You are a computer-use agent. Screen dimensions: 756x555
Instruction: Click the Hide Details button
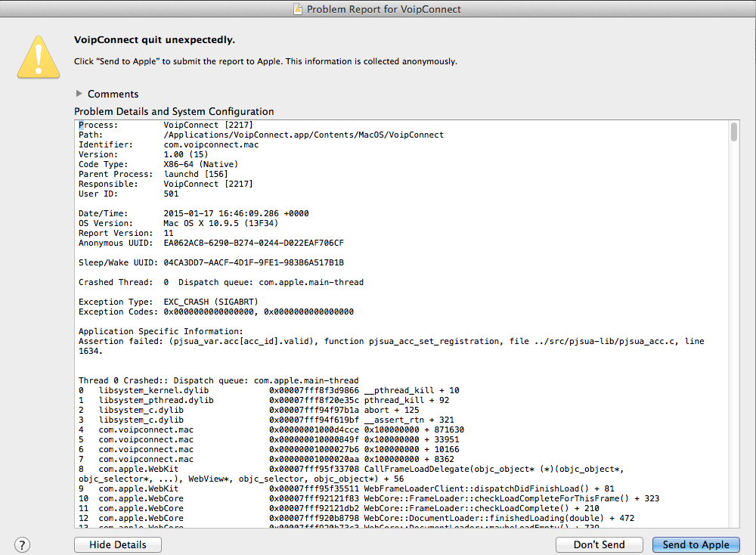118,545
